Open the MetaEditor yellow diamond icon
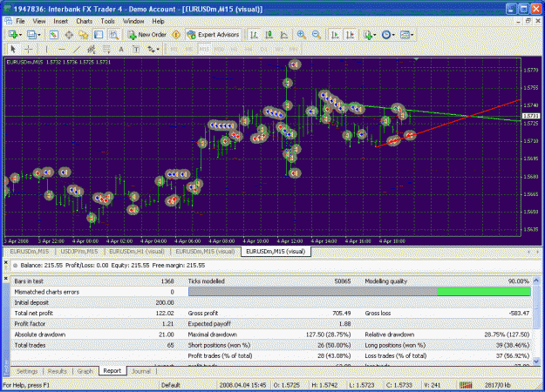Image resolution: width=545 pixels, height=392 pixels. pyautogui.click(x=176, y=35)
